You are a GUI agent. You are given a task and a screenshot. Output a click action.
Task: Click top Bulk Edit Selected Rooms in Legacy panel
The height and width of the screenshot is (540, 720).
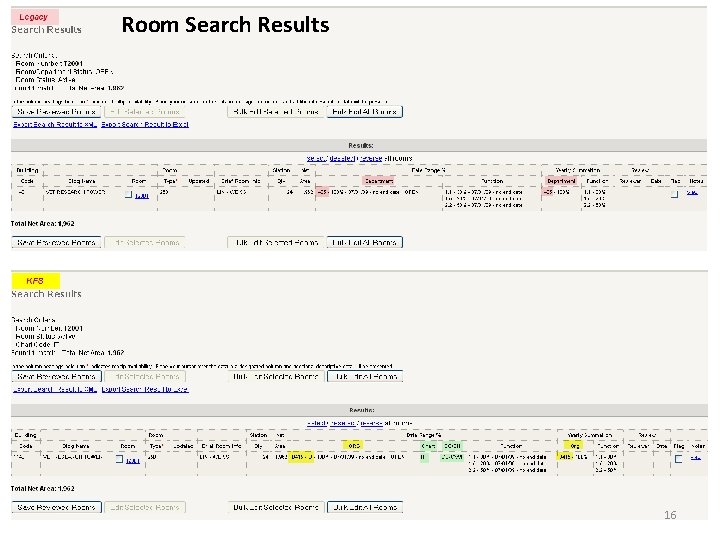[276, 112]
